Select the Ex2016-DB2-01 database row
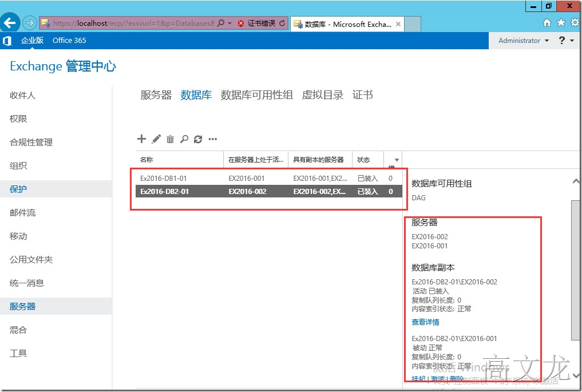 [269, 192]
